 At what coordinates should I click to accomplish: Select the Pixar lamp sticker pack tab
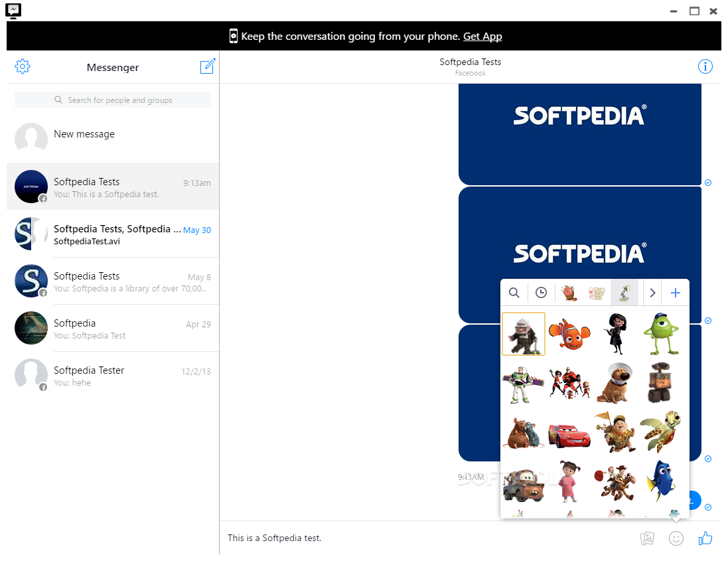(624, 293)
